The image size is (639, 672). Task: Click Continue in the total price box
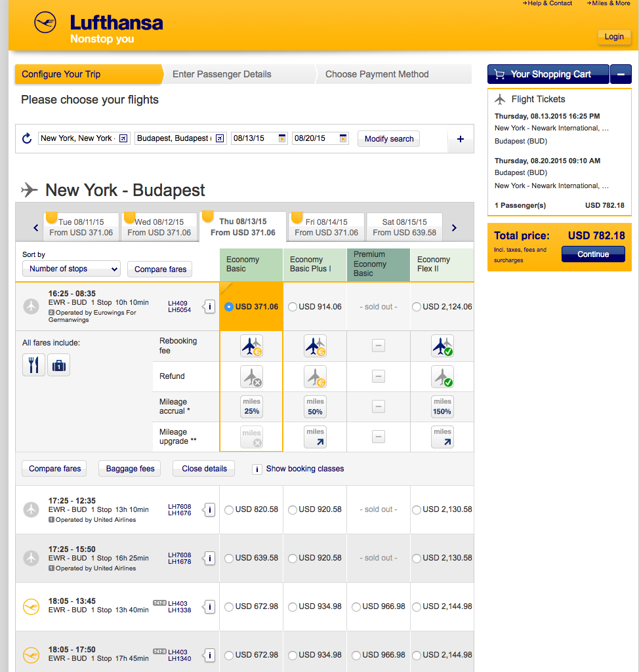(593, 254)
